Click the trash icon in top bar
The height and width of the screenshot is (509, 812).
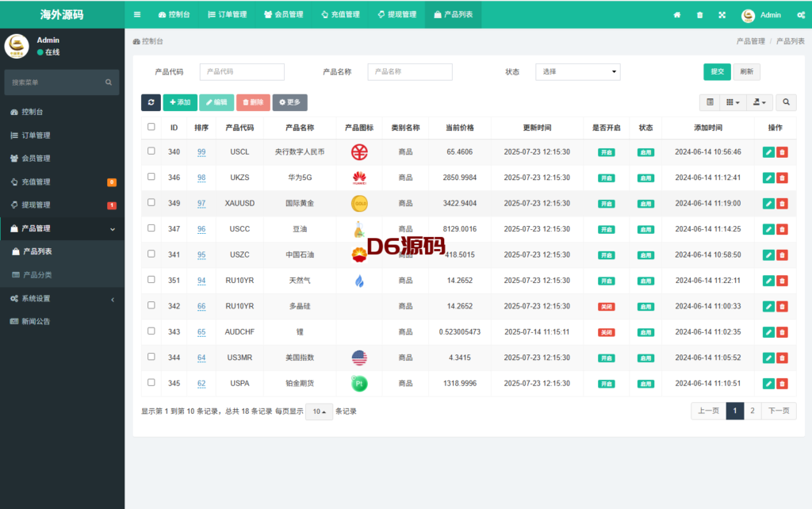699,14
